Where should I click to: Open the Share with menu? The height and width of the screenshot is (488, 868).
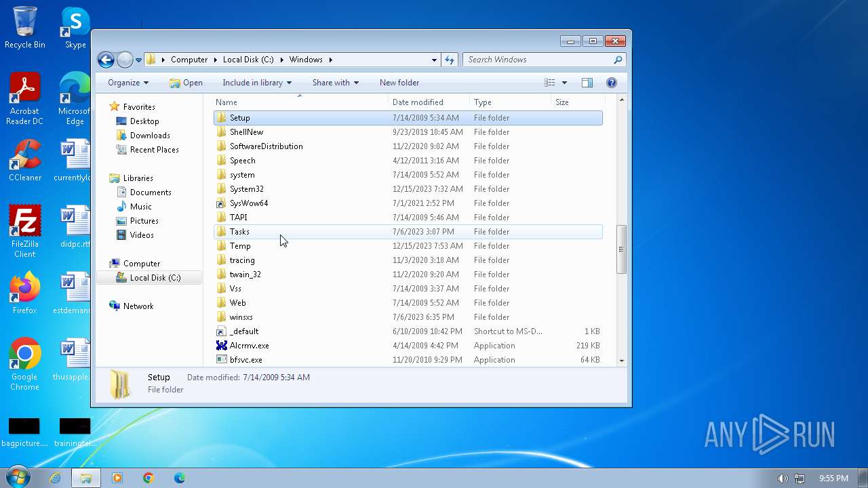coord(336,83)
